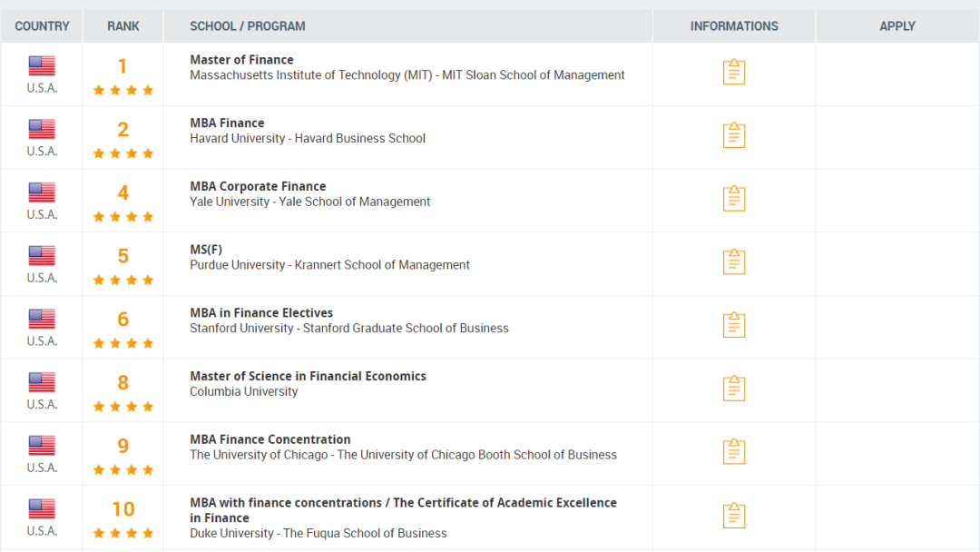Open the MS(F) program link
The image size is (980, 552).
[206, 250]
